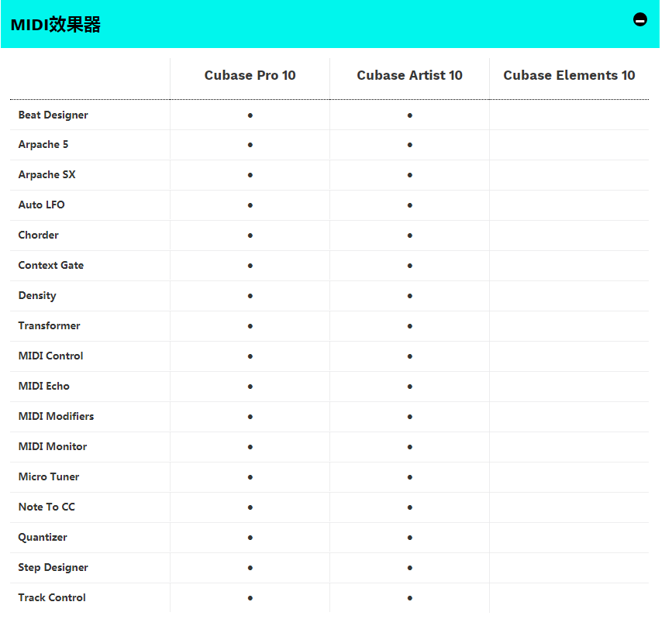Select the Cubase Elements 10 column header
This screenshot has width=672, height=619.
tap(569, 75)
